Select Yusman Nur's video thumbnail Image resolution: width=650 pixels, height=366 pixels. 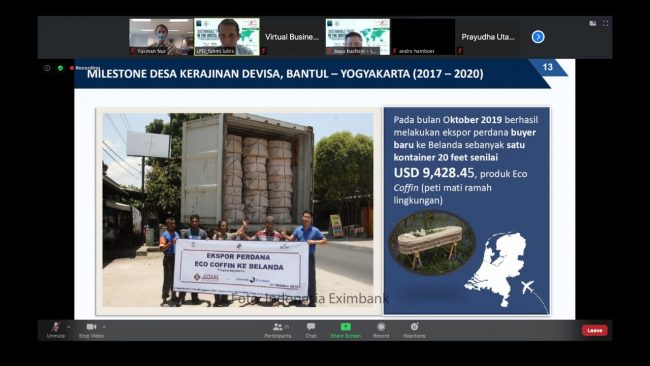click(161, 36)
